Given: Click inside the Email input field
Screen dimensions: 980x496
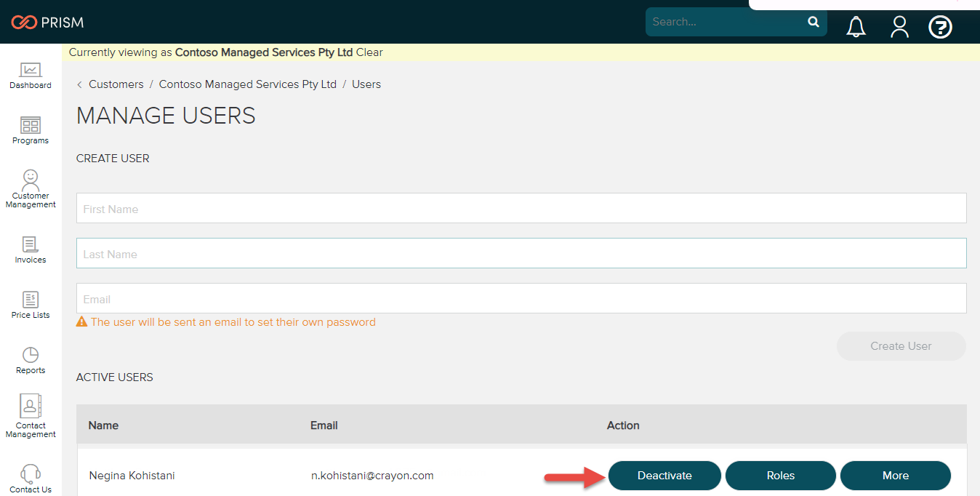Looking at the screenshot, I should coord(509,298).
